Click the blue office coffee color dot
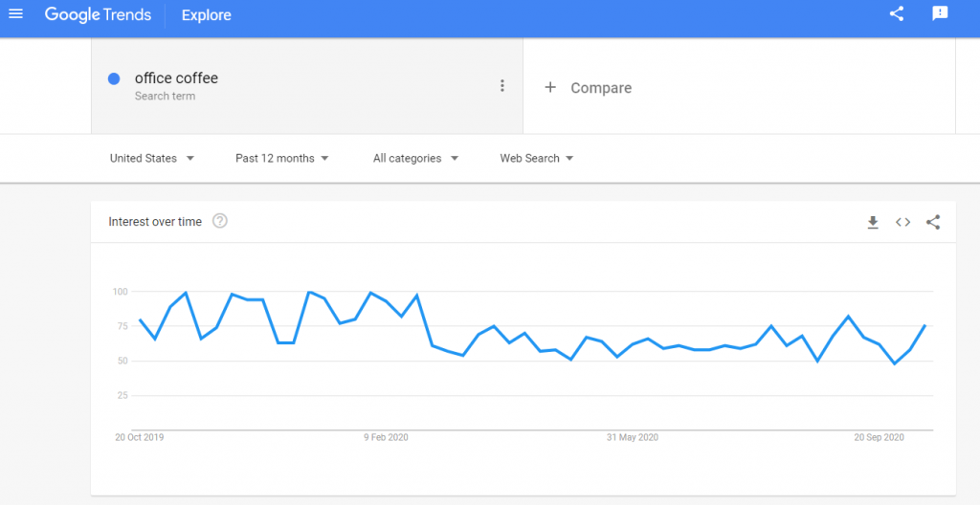 114,79
